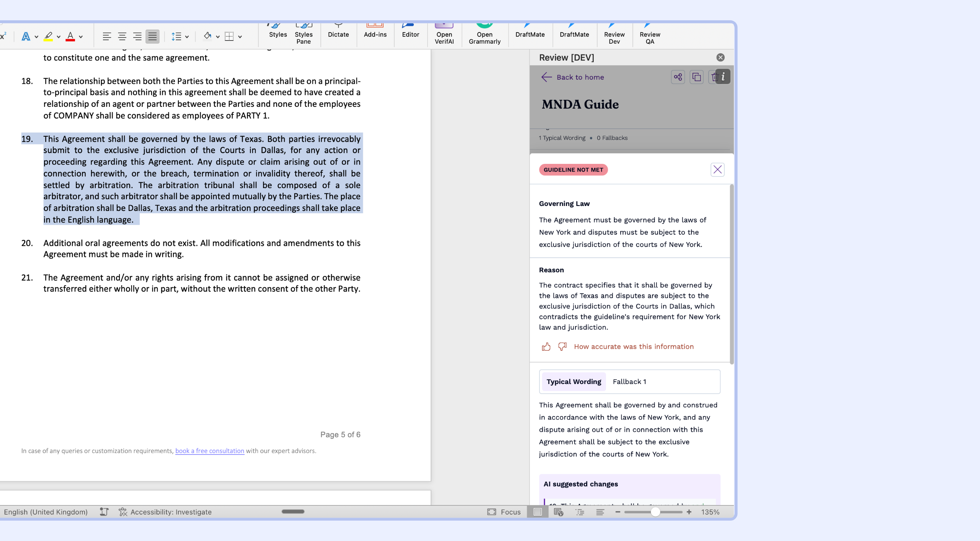
Task: Click the Accessibility Investigate status icon
Action: point(122,512)
